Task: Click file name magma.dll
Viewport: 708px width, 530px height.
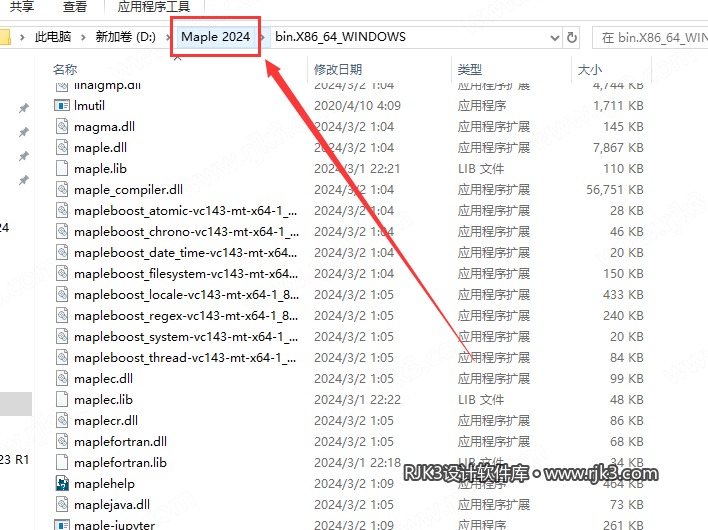Action: pos(104,126)
